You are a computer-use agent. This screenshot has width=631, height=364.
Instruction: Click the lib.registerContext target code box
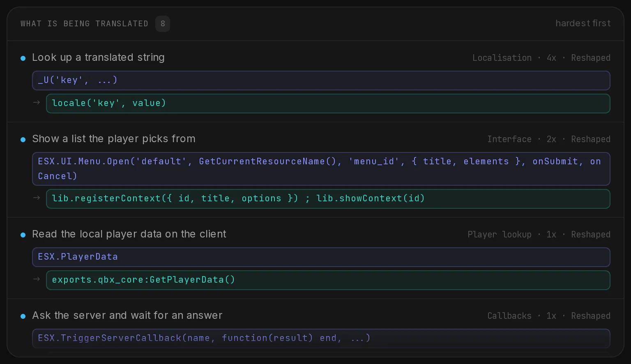[x=328, y=199]
